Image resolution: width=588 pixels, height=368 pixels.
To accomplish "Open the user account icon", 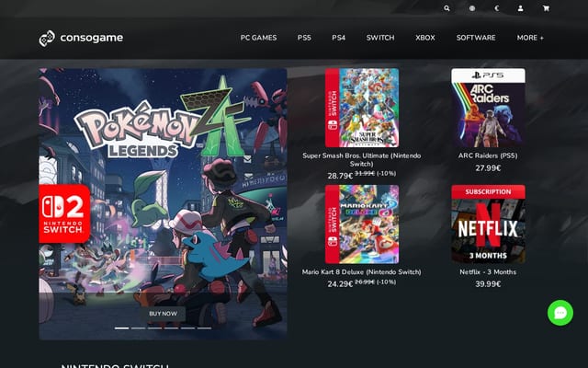I will click(x=521, y=8).
